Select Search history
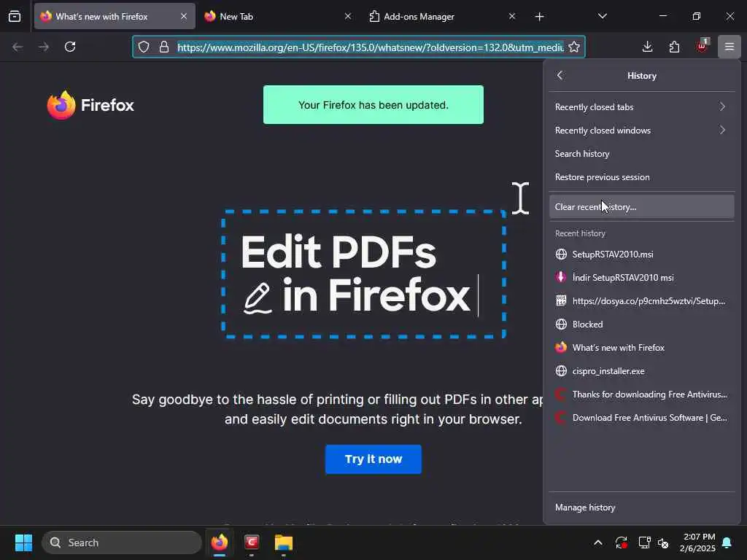This screenshot has height=560, width=747. (x=641, y=153)
